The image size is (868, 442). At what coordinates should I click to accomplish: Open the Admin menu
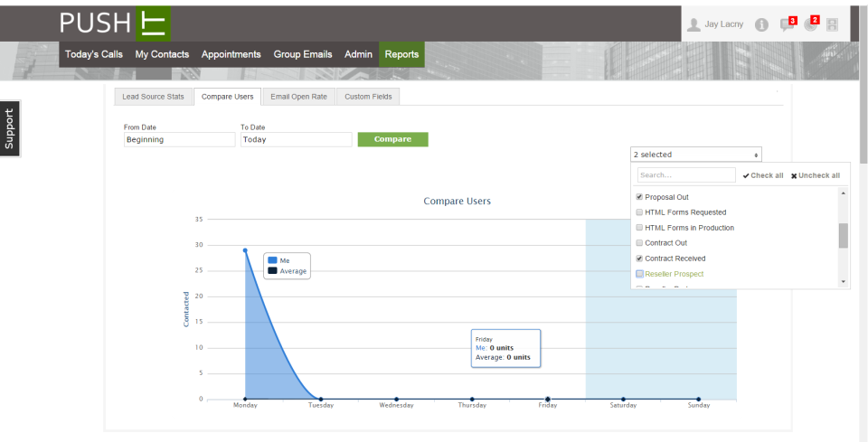pyautogui.click(x=358, y=54)
